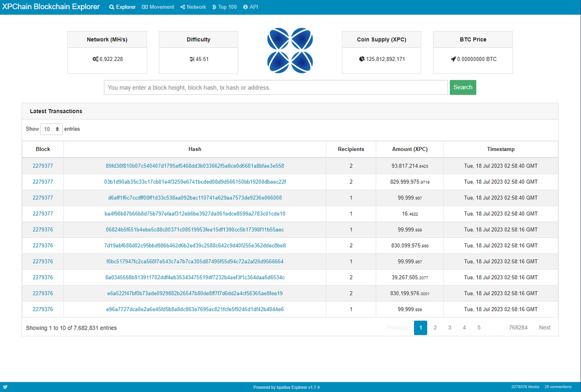This screenshot has height=392, width=581.
Task: Open transaction hash starting 03b1d90ab35c33
Action: click(195, 182)
